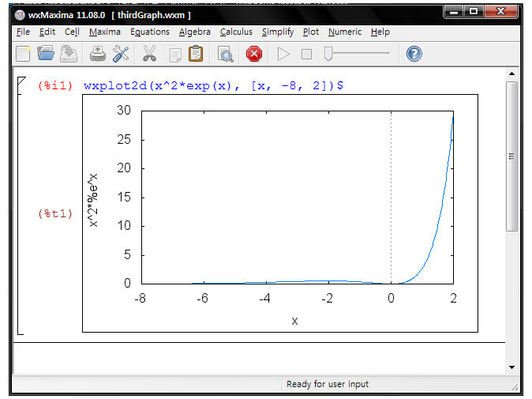Screen dimensions: 532x399
Task: Click the resize grip in the status bar corner
Action: pyautogui.click(x=515, y=386)
